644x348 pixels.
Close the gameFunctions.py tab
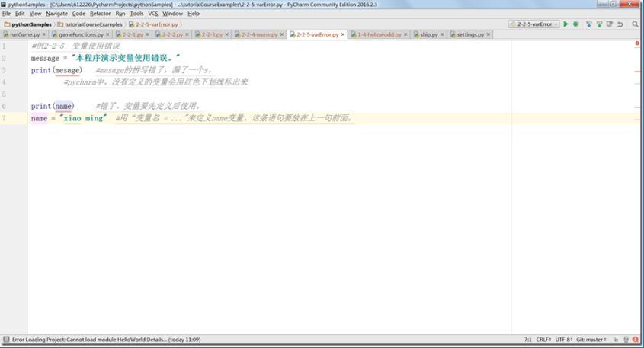coord(107,34)
